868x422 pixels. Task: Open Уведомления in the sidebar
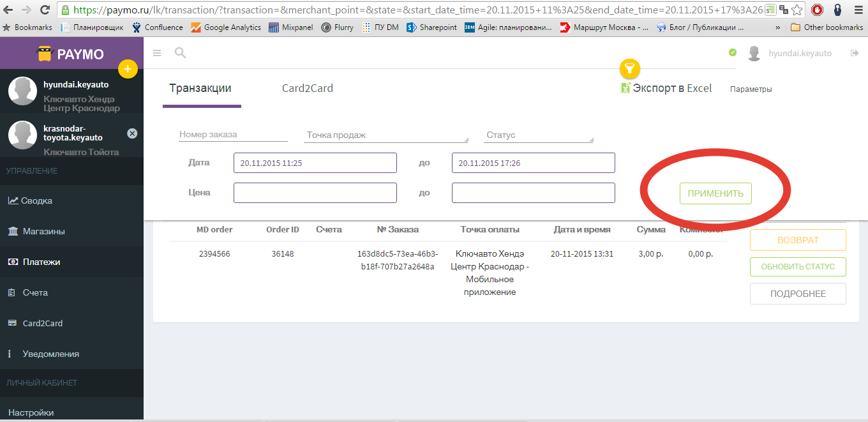[71, 354]
